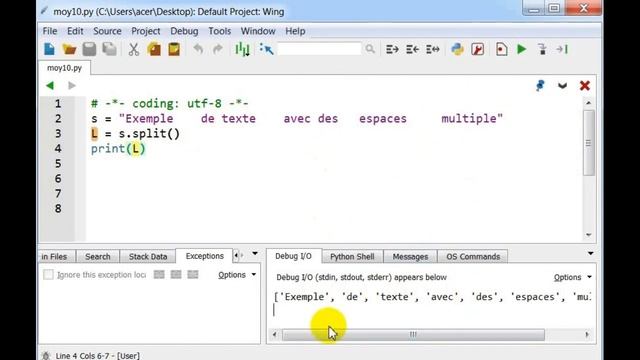640x360 pixels.
Task: Click Debug I/O scroll left arrow
Action: [x=274, y=335]
